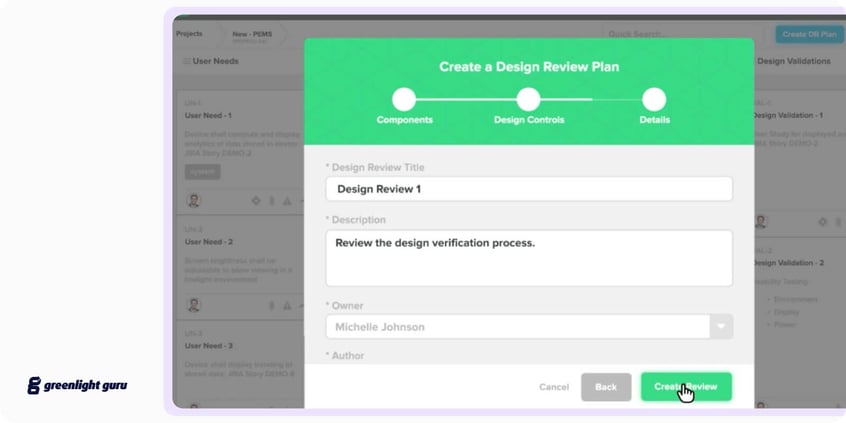The height and width of the screenshot is (423, 846).
Task: Click the Create DR Plan button
Action: [809, 34]
